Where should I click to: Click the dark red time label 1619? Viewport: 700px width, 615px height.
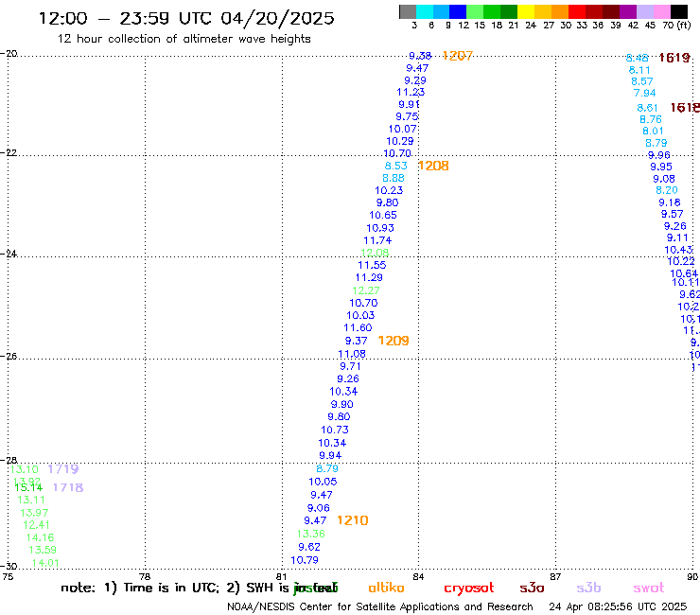[674, 58]
